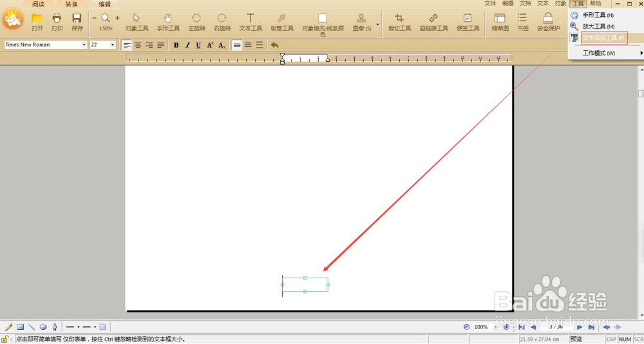Toggle superscript formatting

click(211, 45)
